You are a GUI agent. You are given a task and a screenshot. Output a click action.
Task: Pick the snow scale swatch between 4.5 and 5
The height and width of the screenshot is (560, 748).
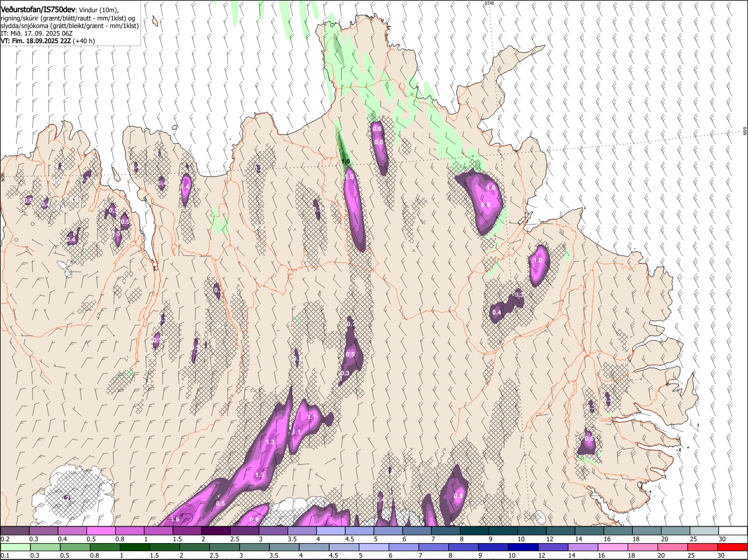361,530
